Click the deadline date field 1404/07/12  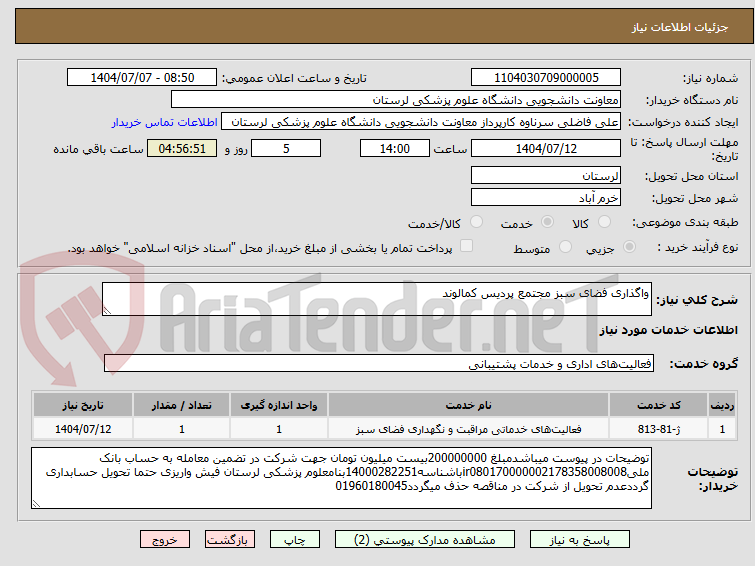[x=546, y=148]
